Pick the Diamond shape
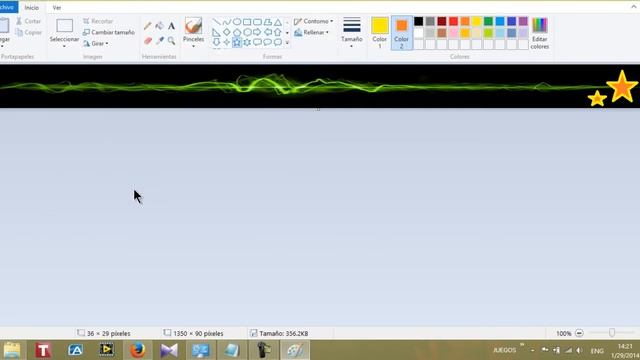This screenshot has height=360, width=640. [x=227, y=32]
